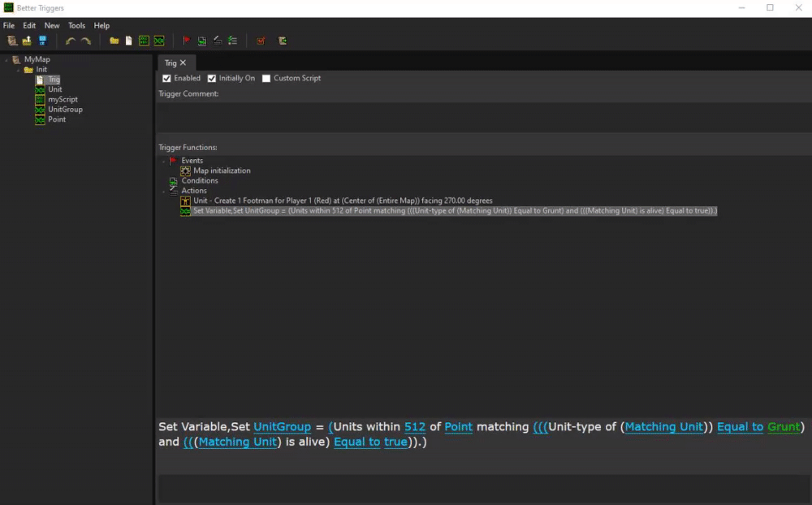Open the Tools menu
This screenshot has width=812, height=505.
[x=76, y=26]
